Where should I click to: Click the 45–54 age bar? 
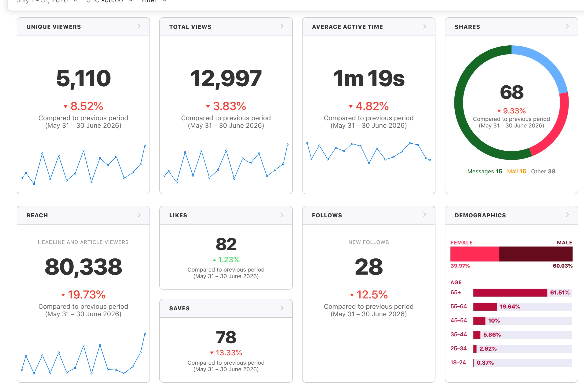click(x=522, y=320)
